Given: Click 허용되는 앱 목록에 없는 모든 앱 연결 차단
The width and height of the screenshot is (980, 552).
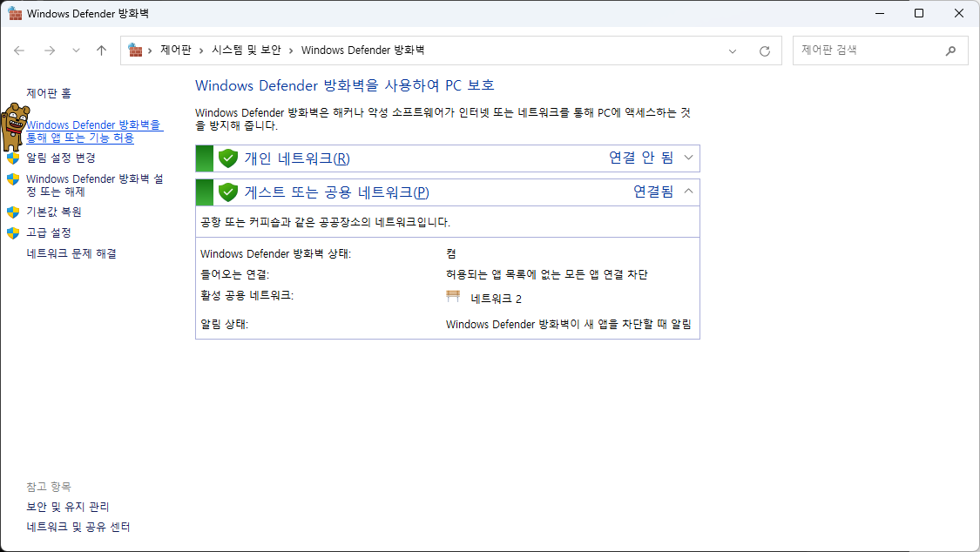Looking at the screenshot, I should (x=547, y=275).
